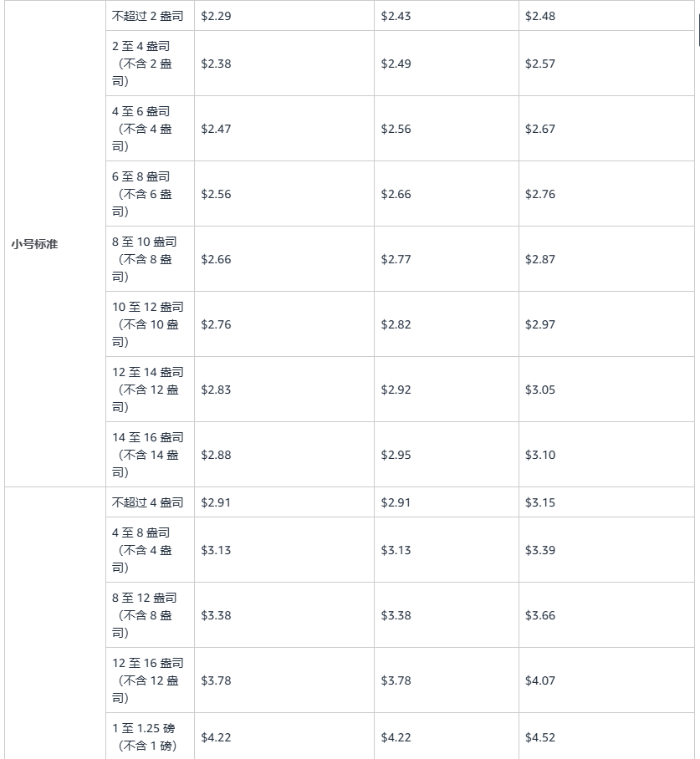
Task: Click the $2.83 price cell
Action: click(216, 390)
